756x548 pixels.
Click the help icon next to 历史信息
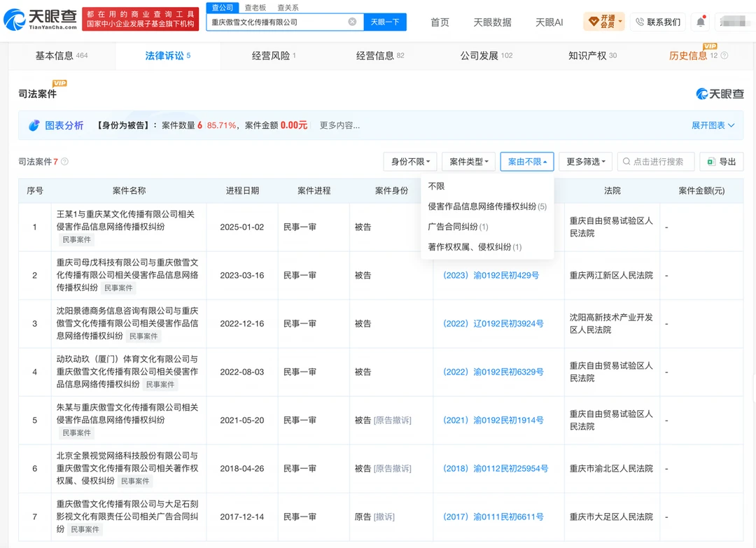click(x=724, y=55)
